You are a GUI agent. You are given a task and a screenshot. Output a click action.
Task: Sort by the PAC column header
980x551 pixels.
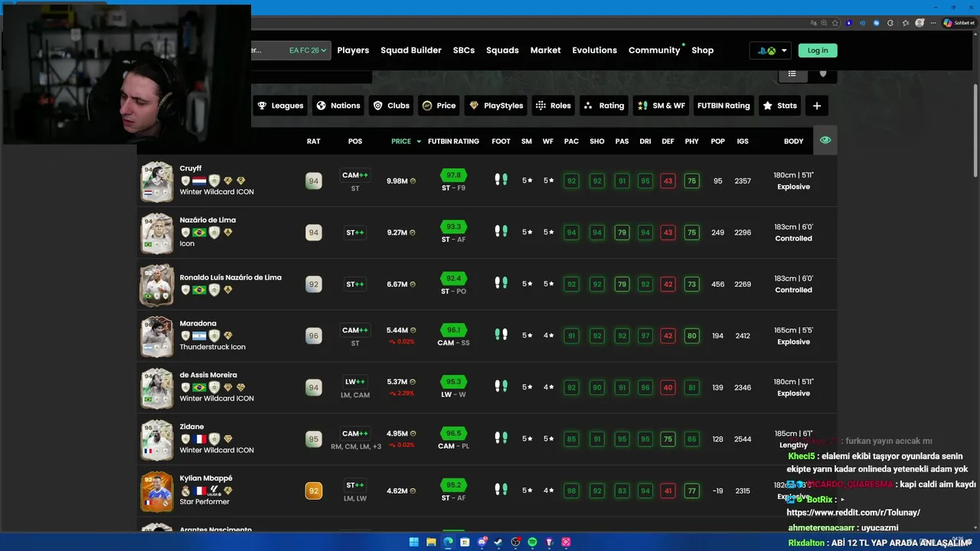571,142
